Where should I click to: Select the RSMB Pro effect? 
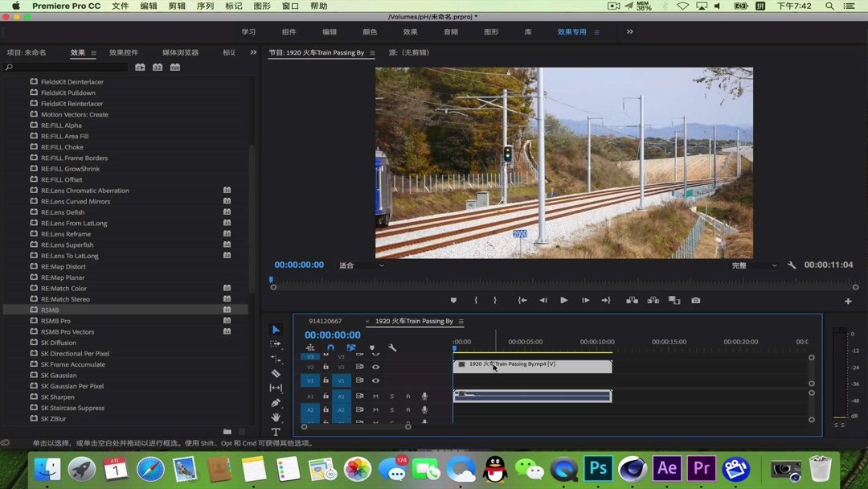(55, 321)
